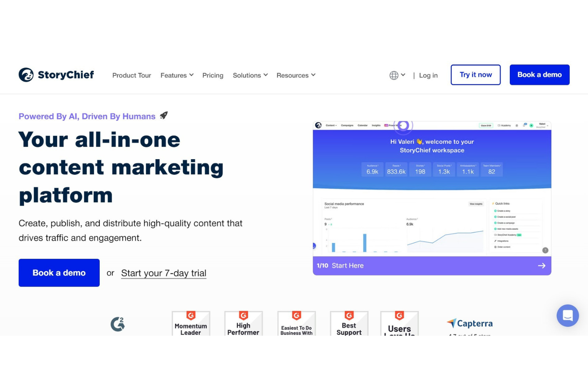Click the Try it now button
Viewport: 588px width, 392px height.
[x=476, y=75]
